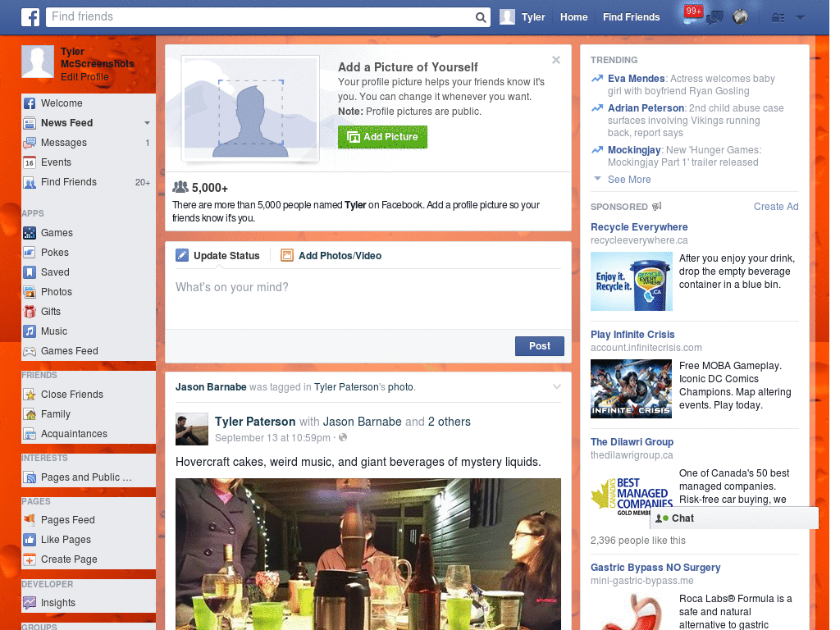Open the Recycle Everywhere sponsored link
Viewport: 840px width, 630px height.
click(x=638, y=227)
